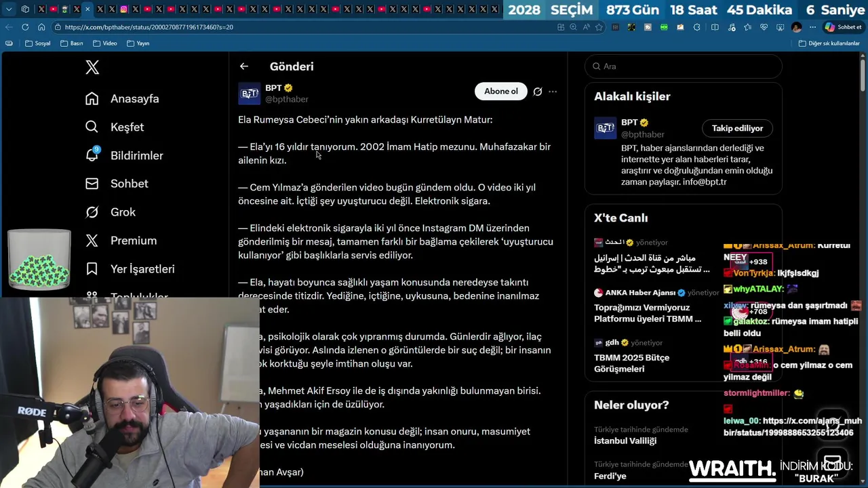Click the Alakalı kişiler heading
This screenshot has width=868, height=488.
tap(632, 96)
